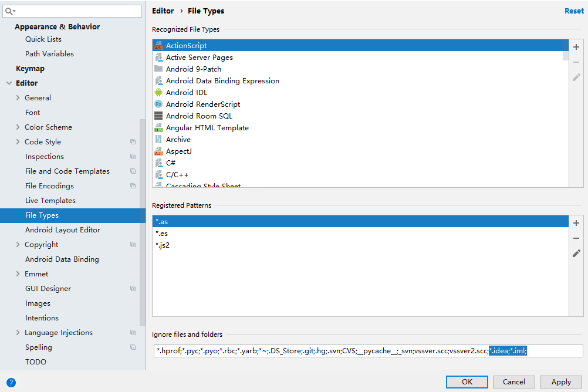Screen dimensions: 588x392
Task: Click the Editor breadcrumb
Action: tap(163, 11)
